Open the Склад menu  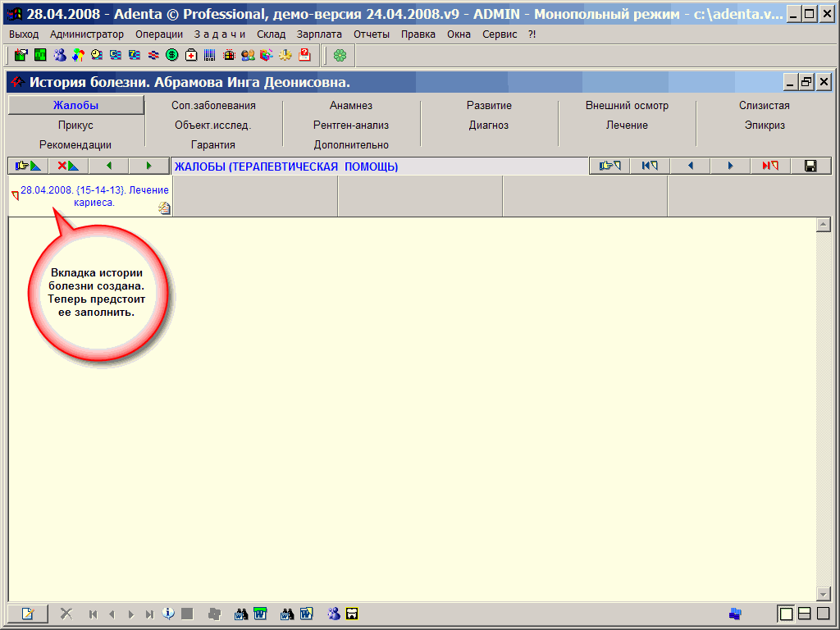(x=271, y=34)
